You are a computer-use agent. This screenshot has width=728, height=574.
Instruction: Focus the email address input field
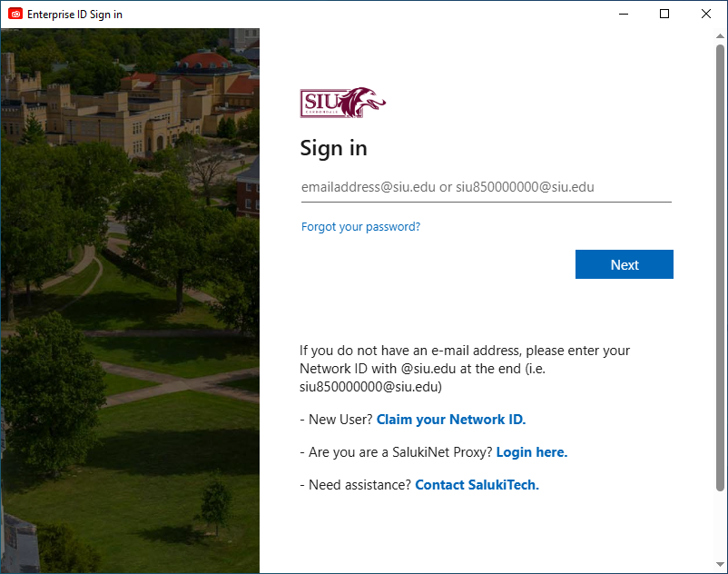[487, 187]
